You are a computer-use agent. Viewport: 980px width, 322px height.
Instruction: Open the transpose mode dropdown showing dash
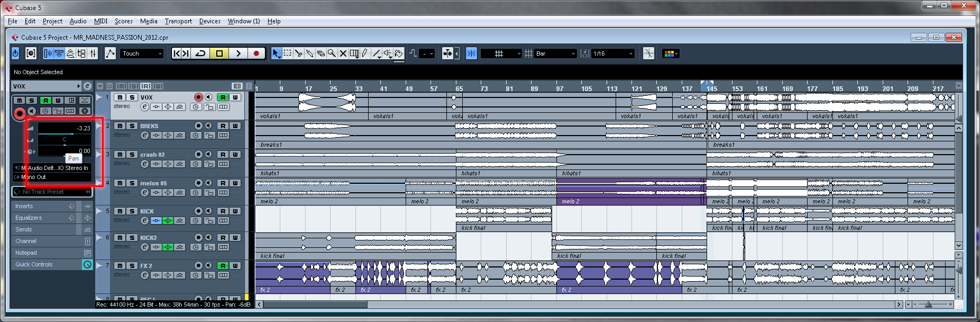coord(427,53)
